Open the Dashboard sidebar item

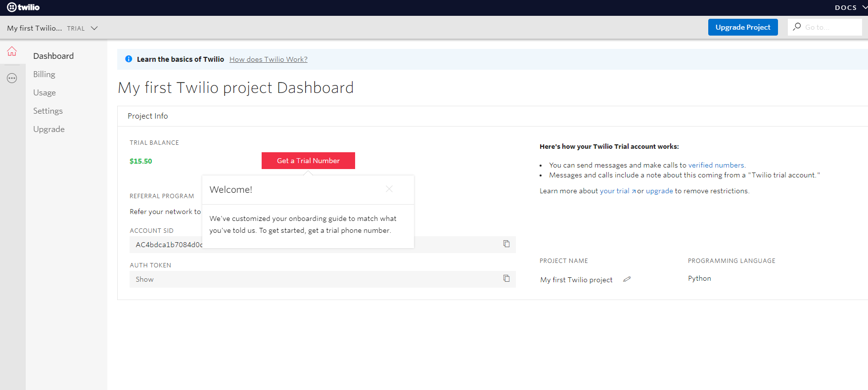tap(53, 56)
